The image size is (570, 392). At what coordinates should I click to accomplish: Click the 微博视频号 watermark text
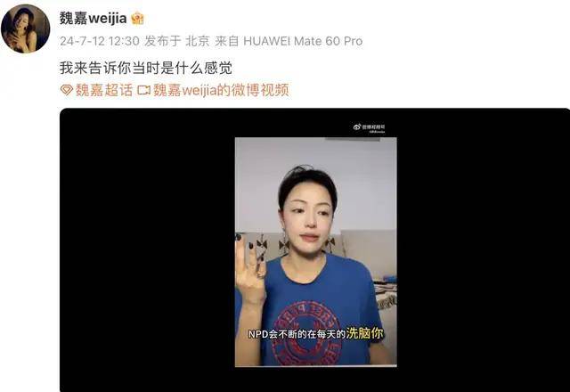click(373, 127)
